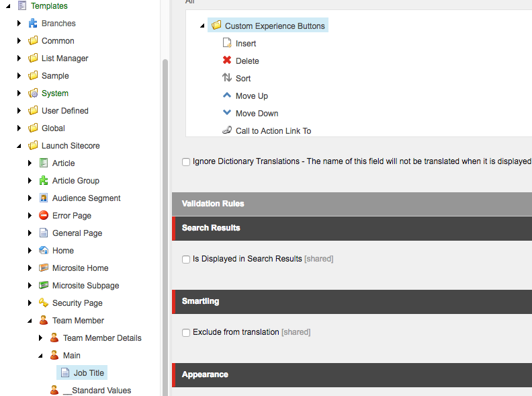Select the Global folder item
Viewport: 532px width, 396px height.
point(53,128)
